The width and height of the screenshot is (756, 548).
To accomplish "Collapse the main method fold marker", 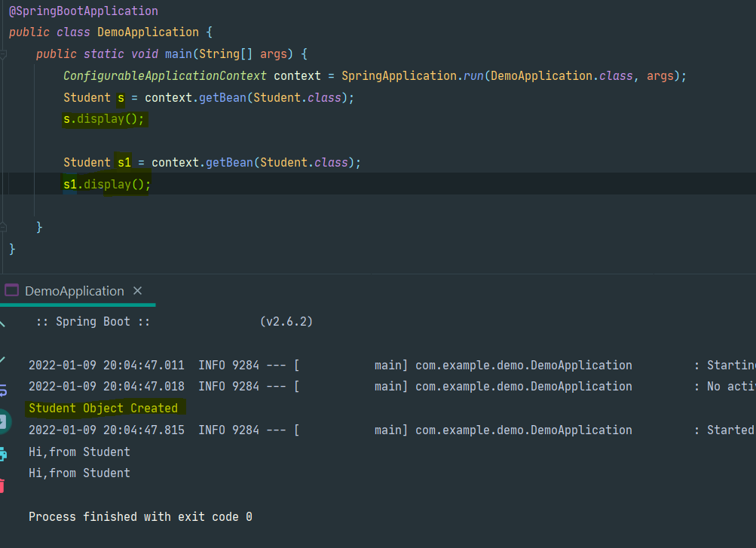I will point(4,54).
